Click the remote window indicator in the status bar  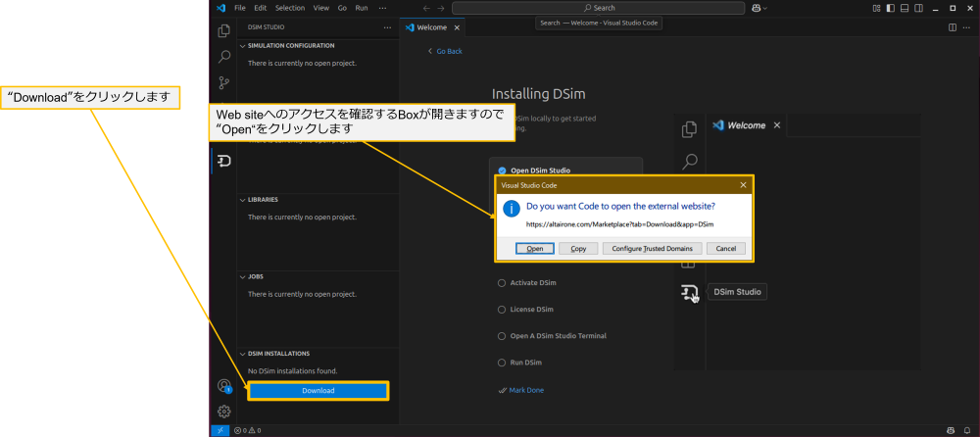click(x=220, y=430)
